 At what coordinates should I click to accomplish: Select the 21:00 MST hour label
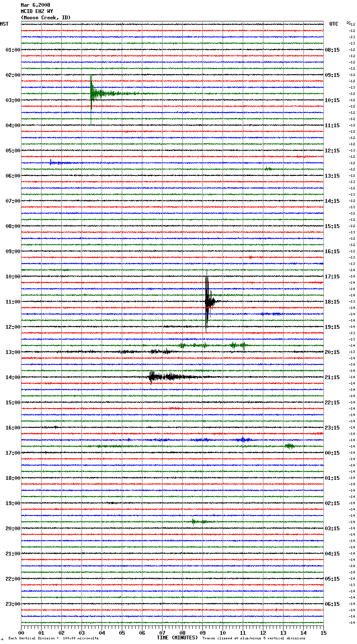(13, 554)
